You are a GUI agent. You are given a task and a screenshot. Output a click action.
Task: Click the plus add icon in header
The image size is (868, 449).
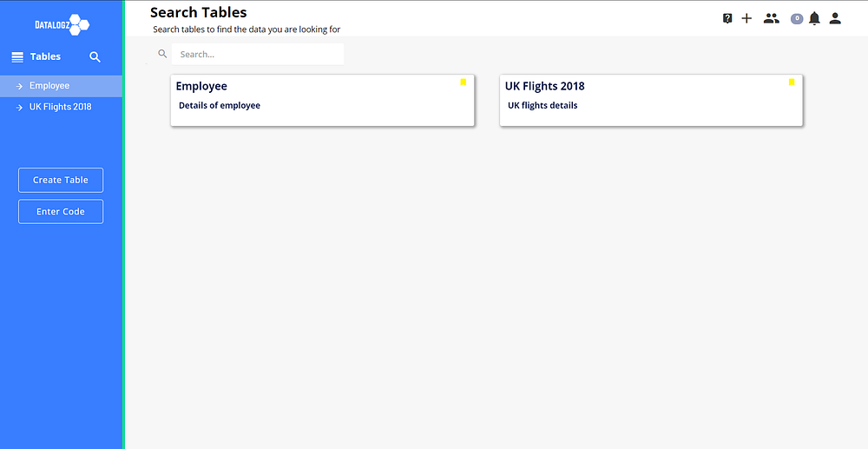(746, 18)
